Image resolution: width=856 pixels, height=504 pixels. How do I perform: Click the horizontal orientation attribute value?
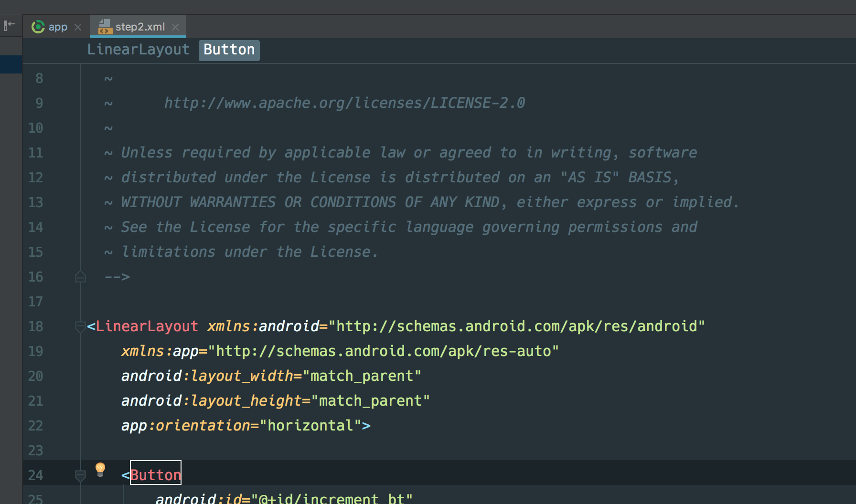(310, 425)
